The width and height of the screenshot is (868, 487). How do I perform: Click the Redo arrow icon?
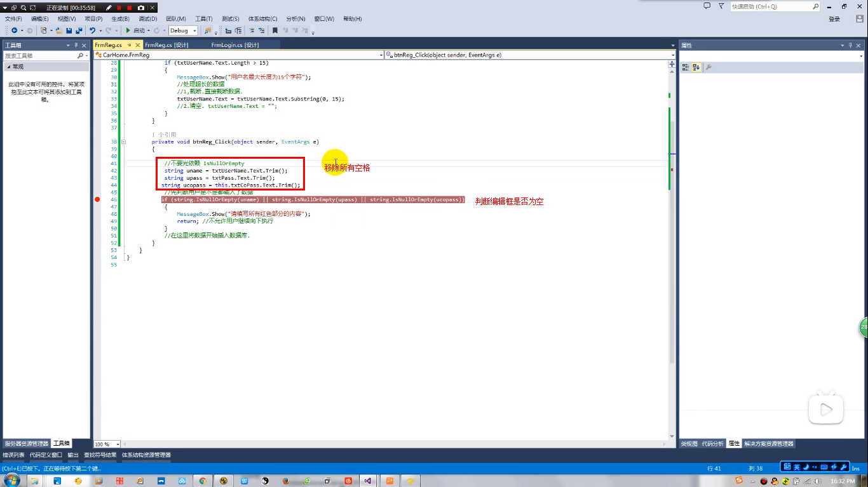[x=108, y=30]
